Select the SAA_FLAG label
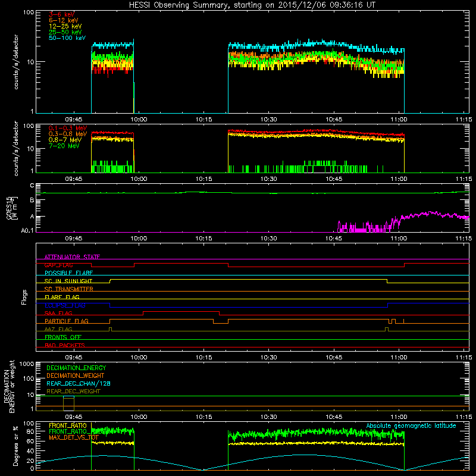Viewport: 476px width, 476px height. [58, 313]
